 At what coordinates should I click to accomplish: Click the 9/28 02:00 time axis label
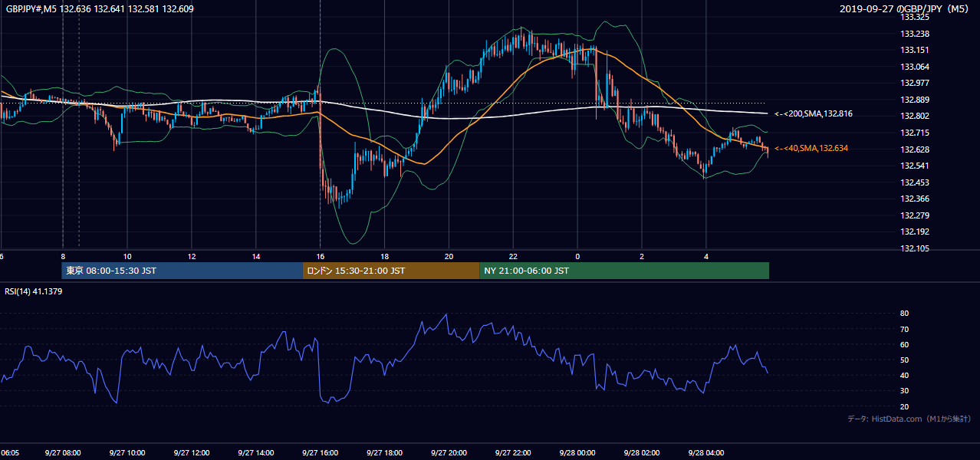click(x=642, y=453)
